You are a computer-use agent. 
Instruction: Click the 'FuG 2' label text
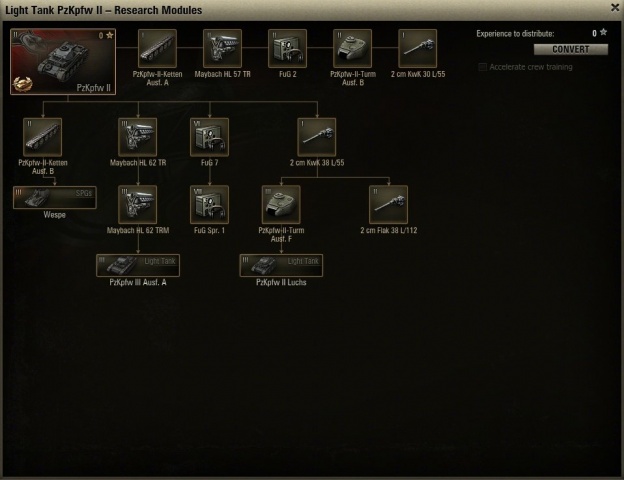pyautogui.click(x=287, y=74)
